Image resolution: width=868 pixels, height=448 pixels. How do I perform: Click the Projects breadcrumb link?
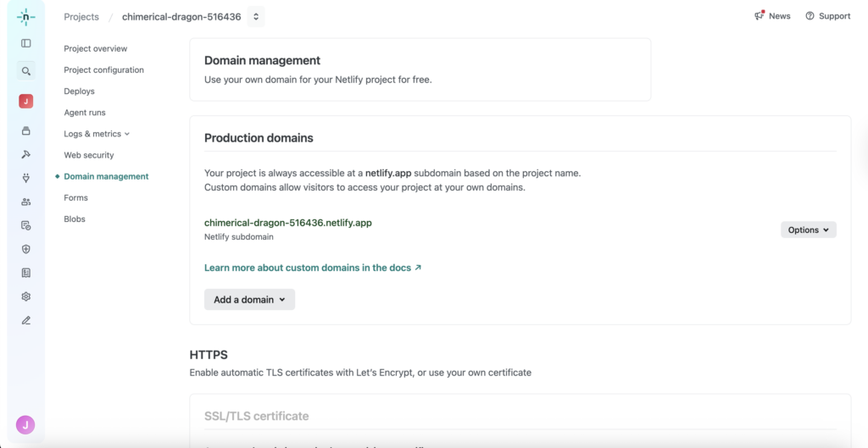click(x=81, y=17)
